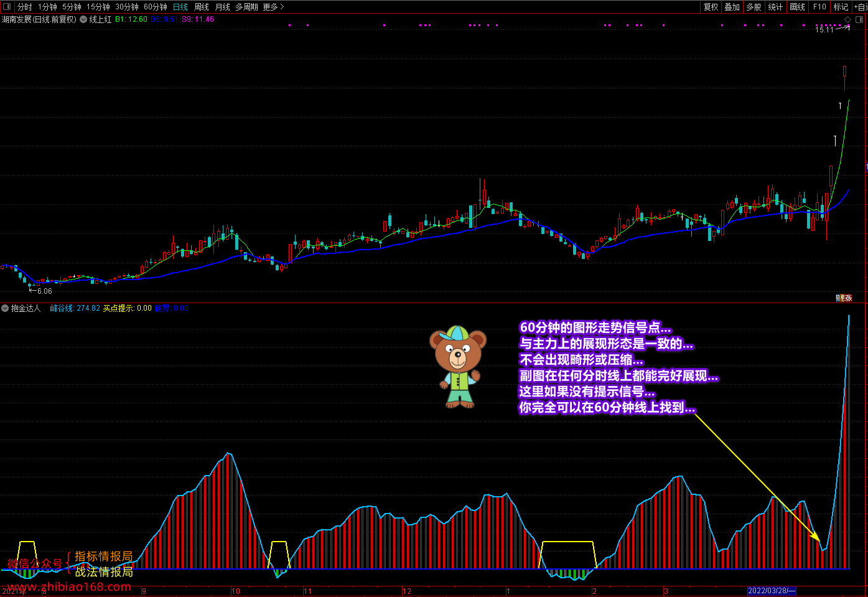Open the 多周期 multi-period view

coord(246,7)
